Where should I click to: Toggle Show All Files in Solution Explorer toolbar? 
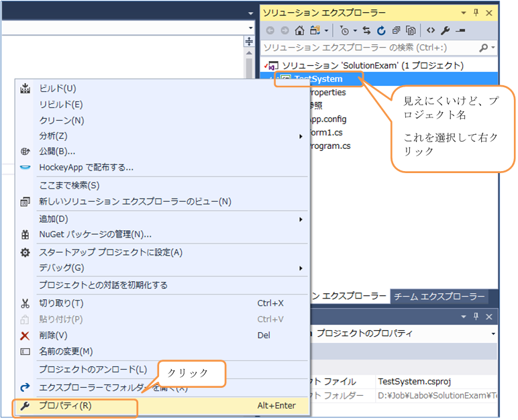coord(411,31)
